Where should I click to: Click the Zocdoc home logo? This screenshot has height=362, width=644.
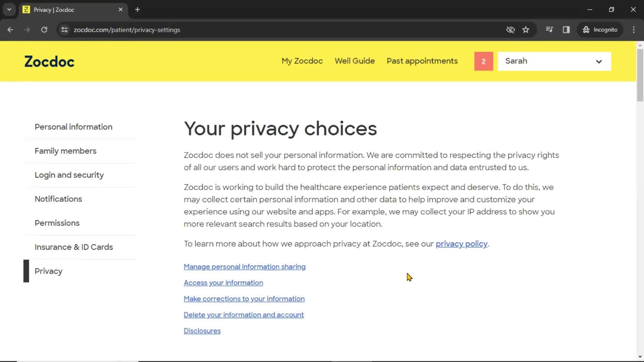[50, 61]
